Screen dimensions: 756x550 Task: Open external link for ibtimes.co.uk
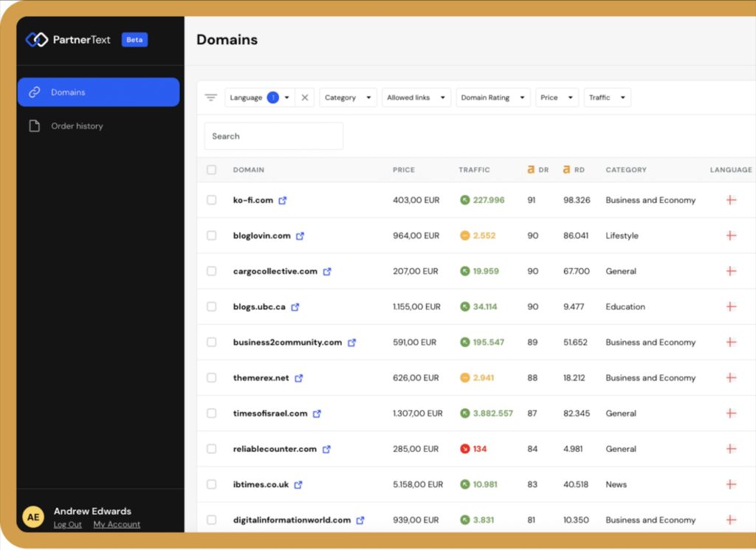click(298, 485)
